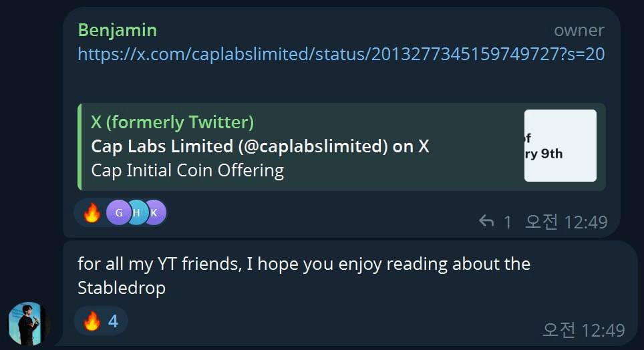Click the "owner" admin badge
Screen dimensions: 644x350
click(579, 30)
